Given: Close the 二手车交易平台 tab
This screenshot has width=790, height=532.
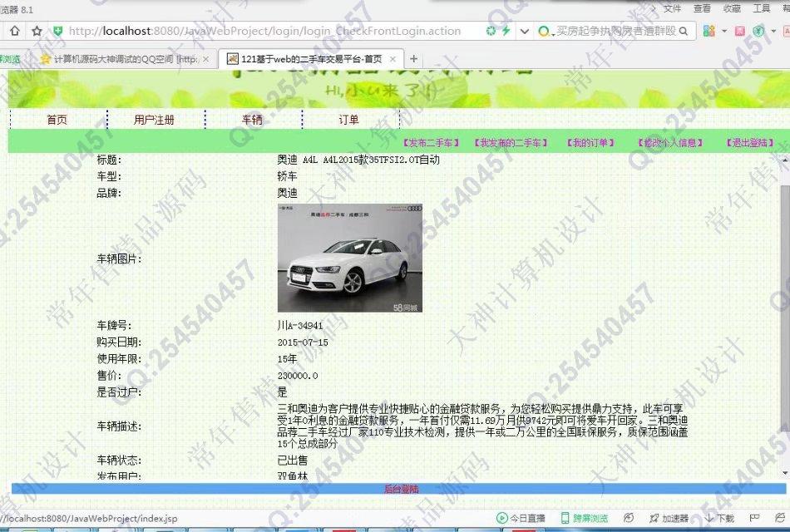Looking at the screenshot, I should (x=393, y=59).
